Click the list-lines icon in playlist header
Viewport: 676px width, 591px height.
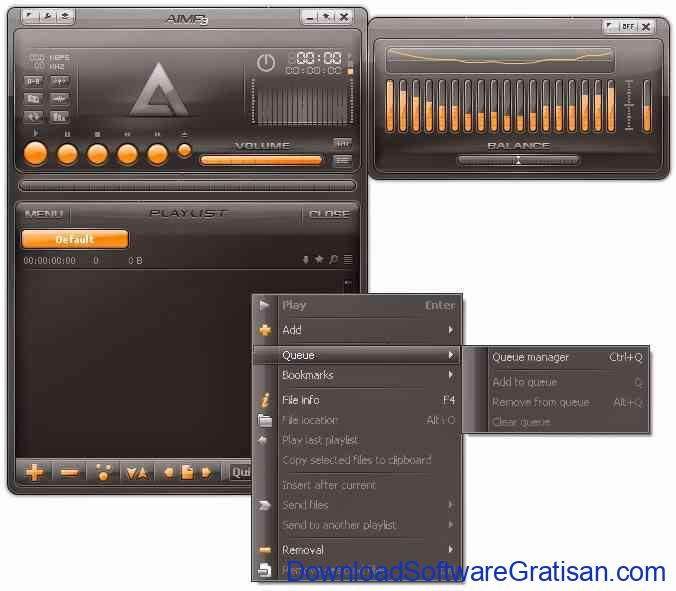(x=348, y=259)
